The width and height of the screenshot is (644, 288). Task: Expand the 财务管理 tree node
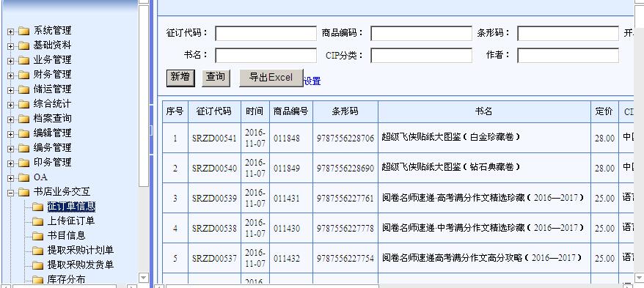(x=10, y=76)
